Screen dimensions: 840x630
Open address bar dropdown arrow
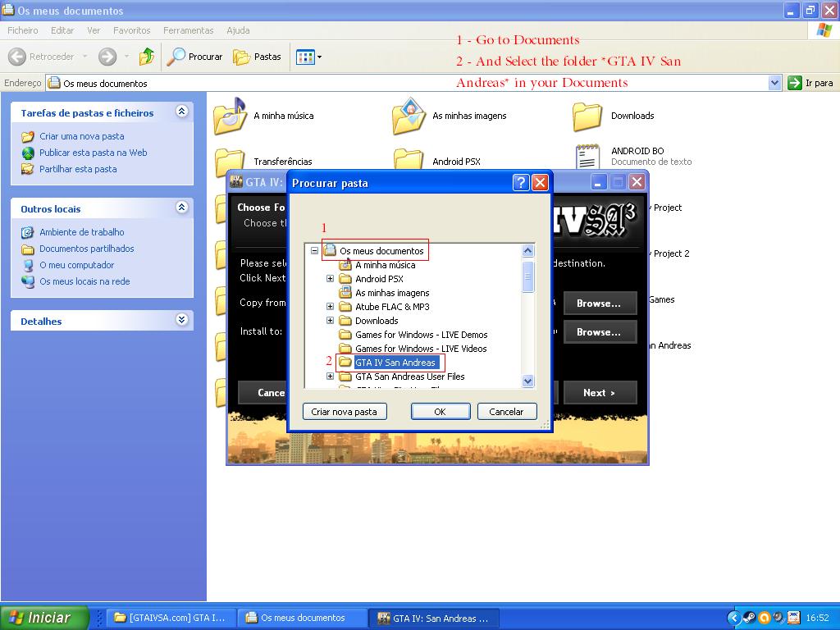[774, 83]
